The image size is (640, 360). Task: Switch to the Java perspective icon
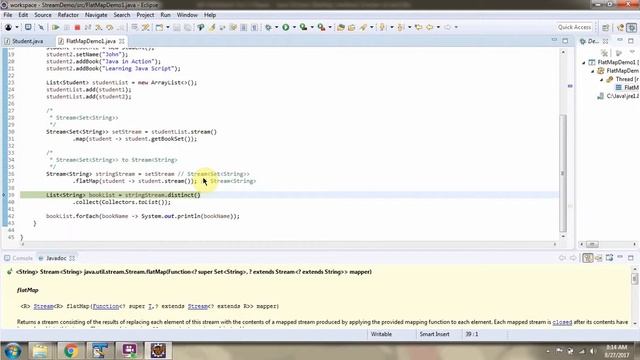(620, 27)
